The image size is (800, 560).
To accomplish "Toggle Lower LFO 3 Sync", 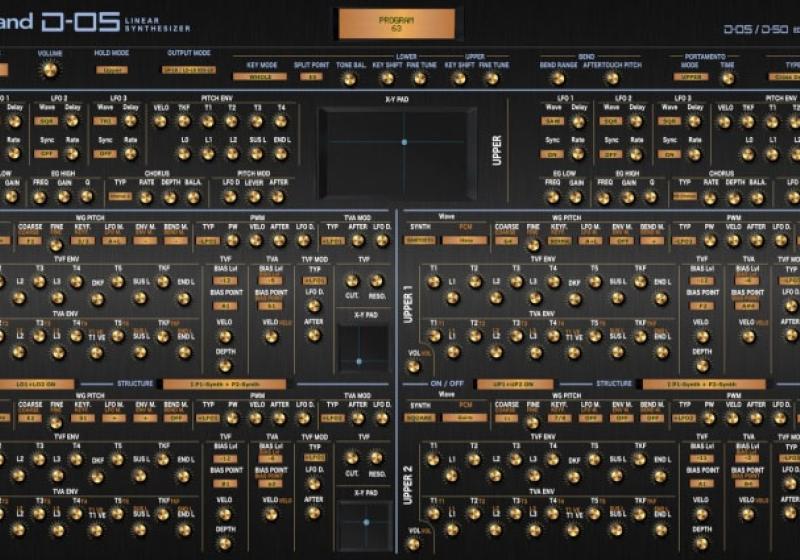I will tap(105, 154).
